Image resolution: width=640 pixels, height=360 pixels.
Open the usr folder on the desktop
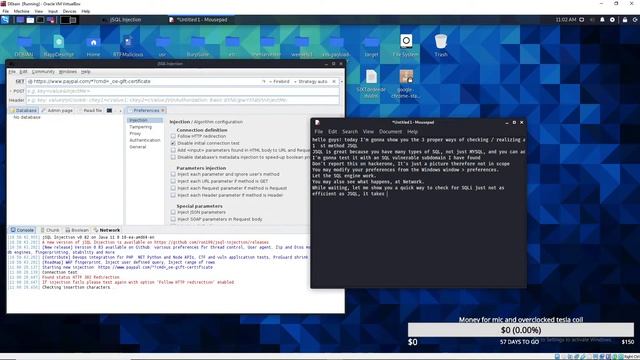point(162,45)
